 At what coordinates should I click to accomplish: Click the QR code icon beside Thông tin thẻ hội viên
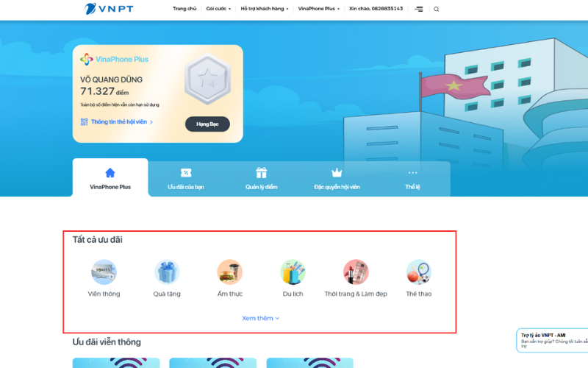coord(84,121)
